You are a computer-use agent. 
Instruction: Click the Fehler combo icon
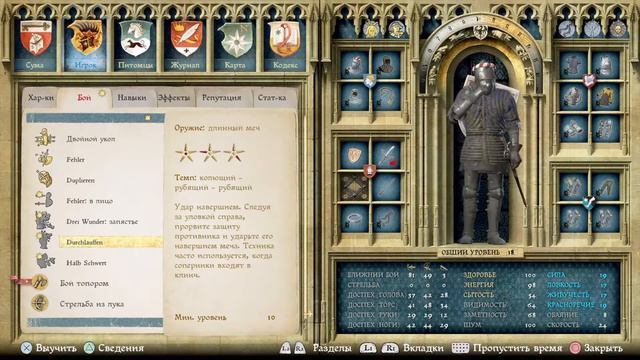point(44,158)
